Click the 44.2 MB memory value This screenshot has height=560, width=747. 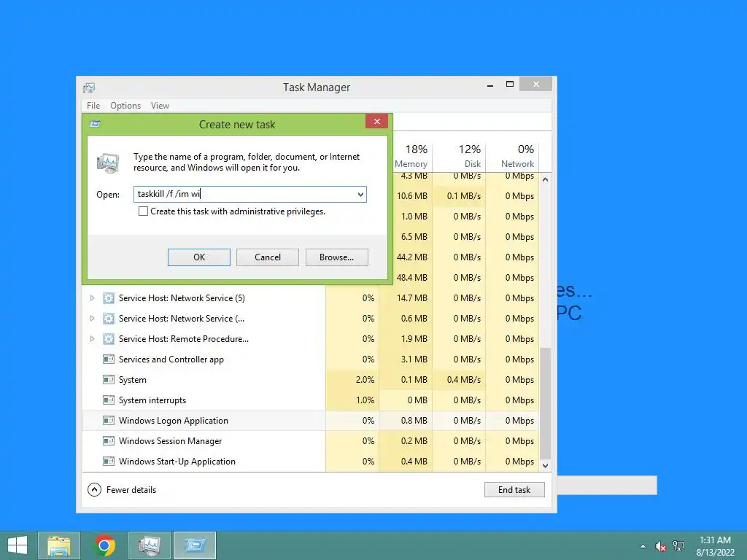[x=412, y=257]
